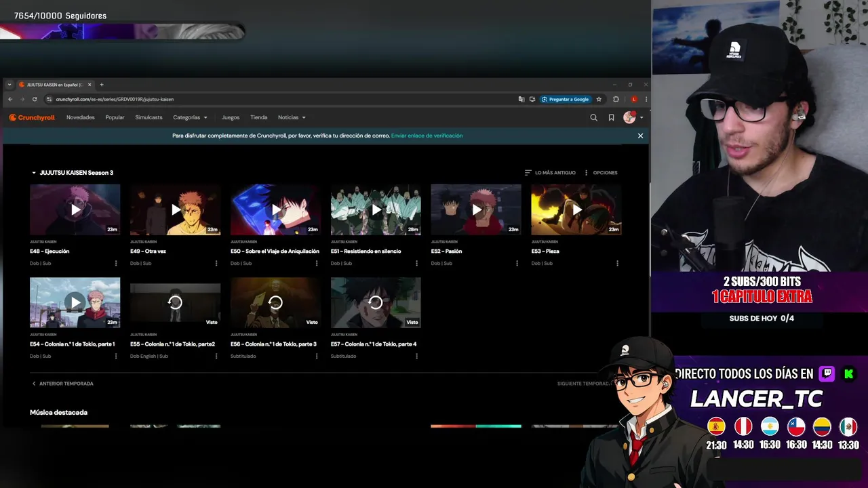Play E54 – Colonia n.° 1 de Tokio, parte 1
The height and width of the screenshot is (488, 868).
75,302
